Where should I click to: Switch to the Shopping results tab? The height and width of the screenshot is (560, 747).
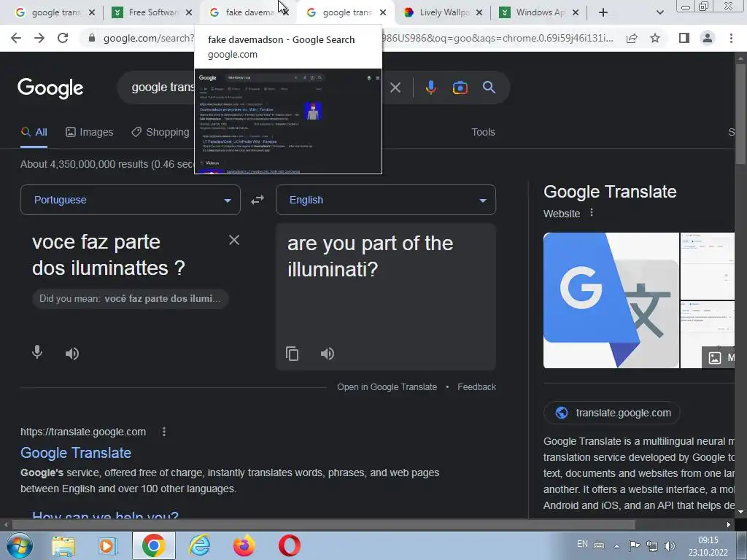pos(160,132)
